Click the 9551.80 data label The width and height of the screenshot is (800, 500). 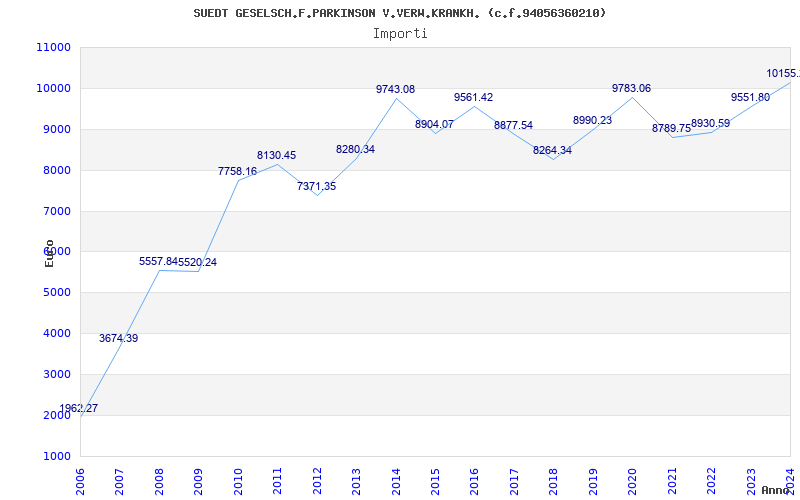tap(751, 97)
